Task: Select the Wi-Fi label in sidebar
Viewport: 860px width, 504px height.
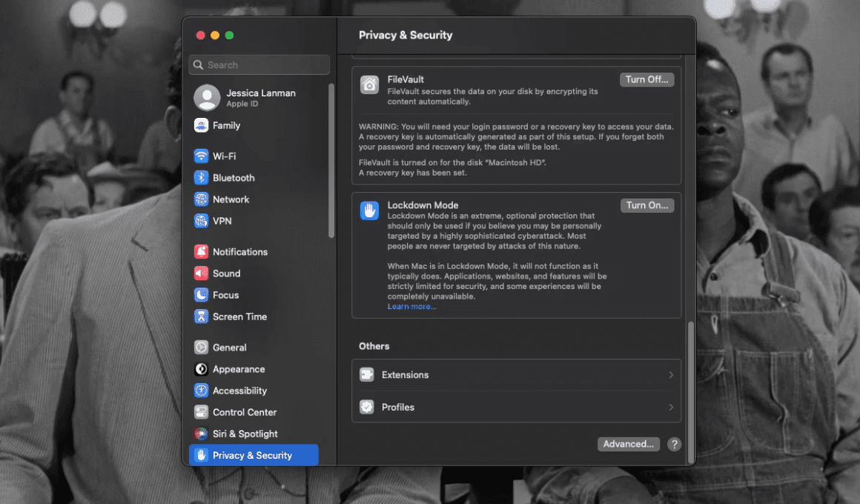Action: tap(225, 156)
